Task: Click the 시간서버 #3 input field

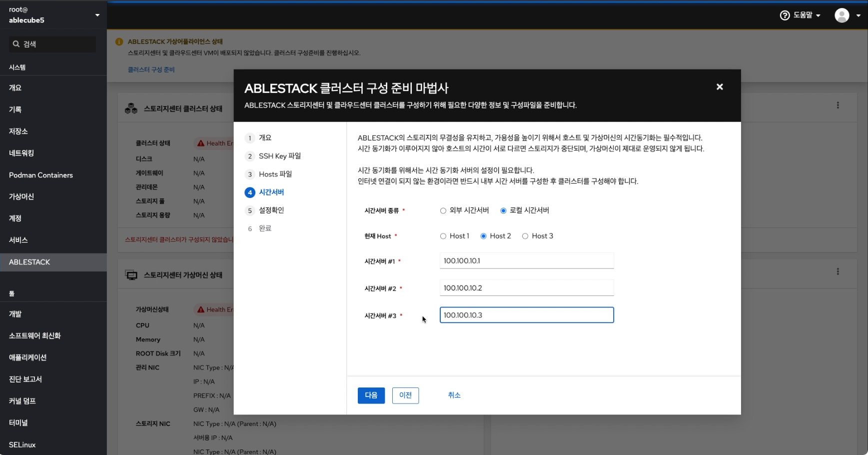Action: 527,315
